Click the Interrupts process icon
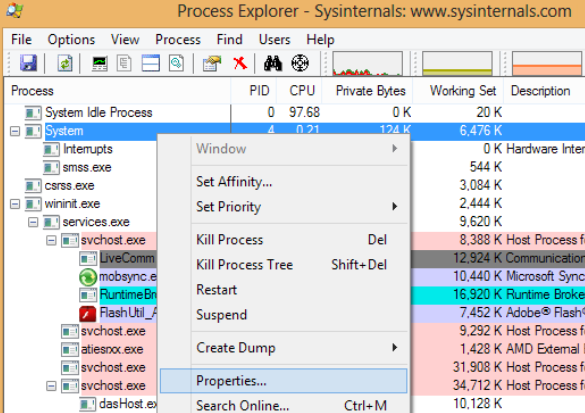 (51, 149)
